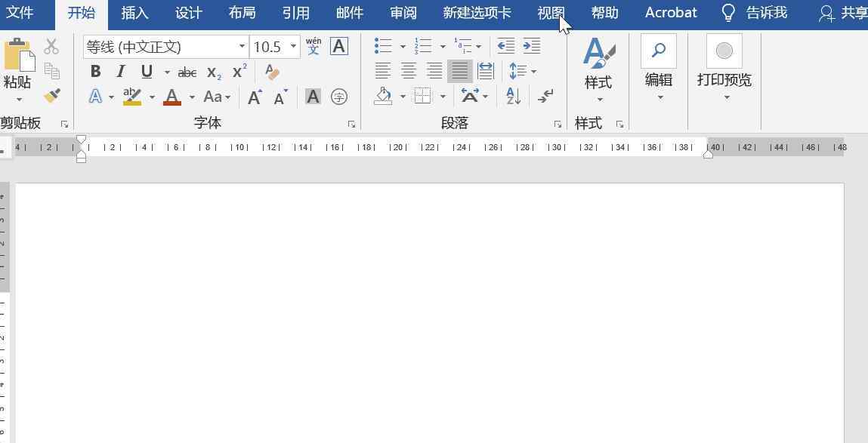Expand shading color dropdown arrow

[x=403, y=97]
